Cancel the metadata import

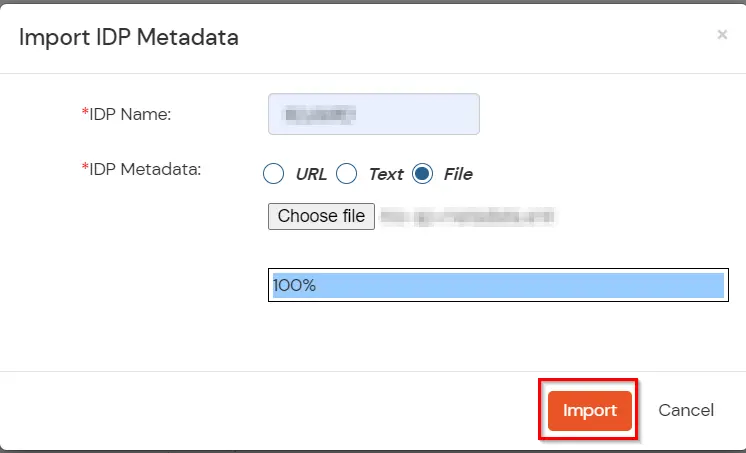[x=686, y=410]
